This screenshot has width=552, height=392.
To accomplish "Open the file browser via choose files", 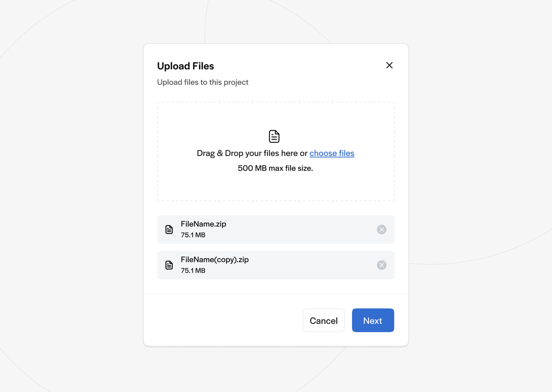I will pos(332,153).
